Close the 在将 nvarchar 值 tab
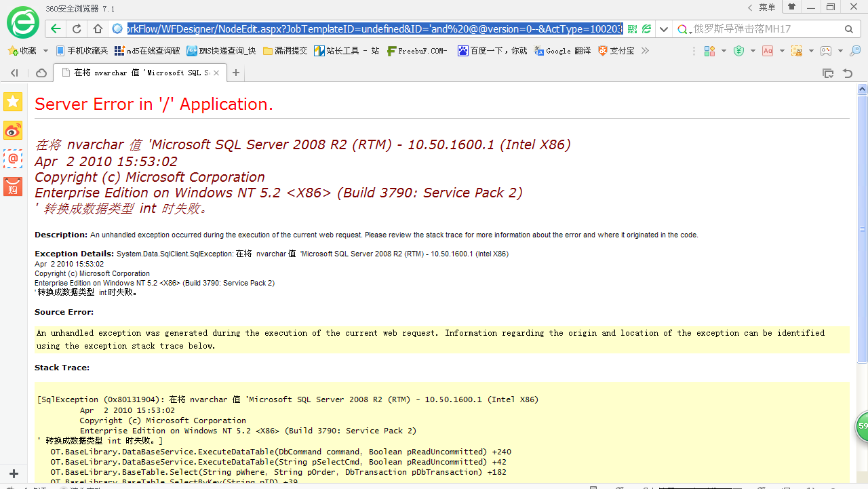This screenshot has width=868, height=489. pyautogui.click(x=216, y=73)
